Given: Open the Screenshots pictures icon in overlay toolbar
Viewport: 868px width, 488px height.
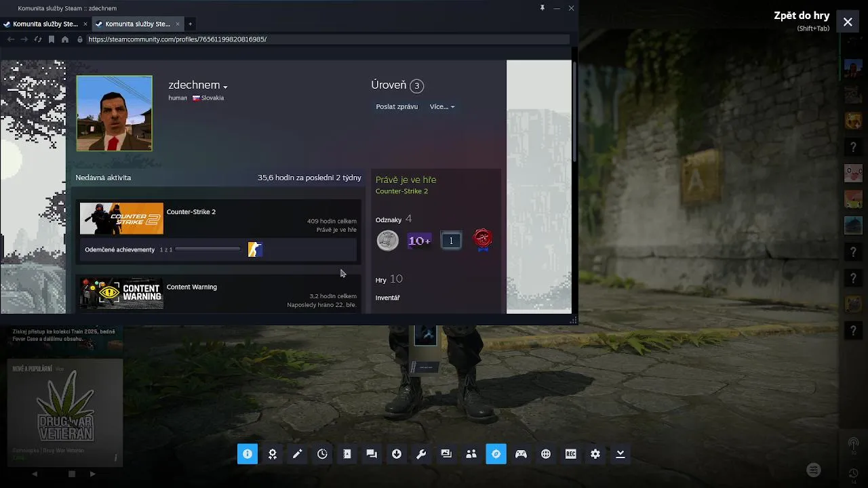Looking at the screenshot, I should point(446,454).
